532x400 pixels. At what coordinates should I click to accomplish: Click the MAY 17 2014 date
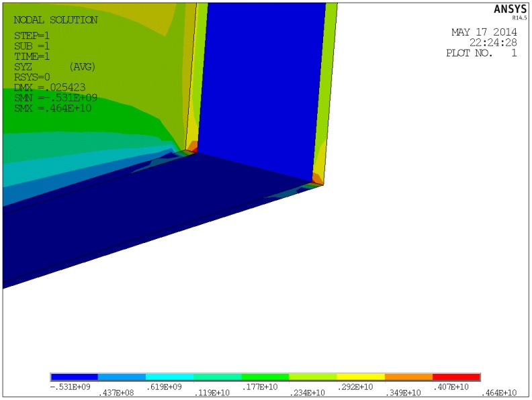pos(484,32)
